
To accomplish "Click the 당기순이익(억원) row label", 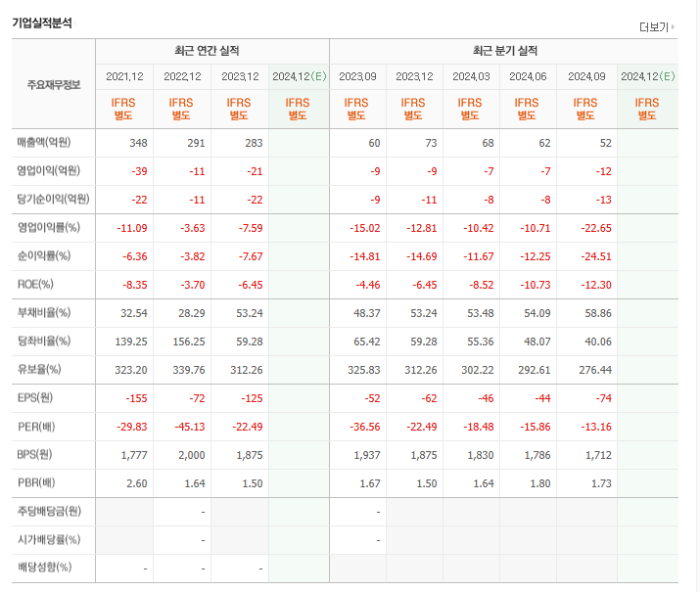I will (x=53, y=199).
